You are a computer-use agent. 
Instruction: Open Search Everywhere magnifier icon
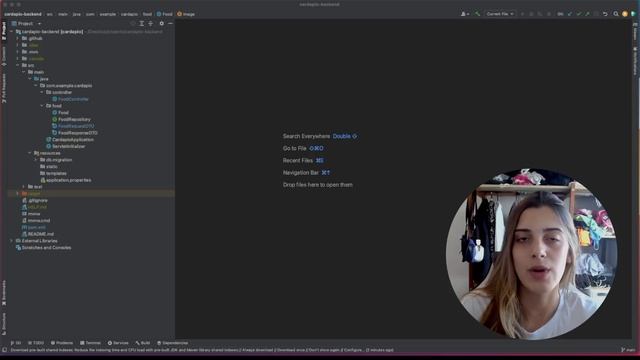(616, 14)
